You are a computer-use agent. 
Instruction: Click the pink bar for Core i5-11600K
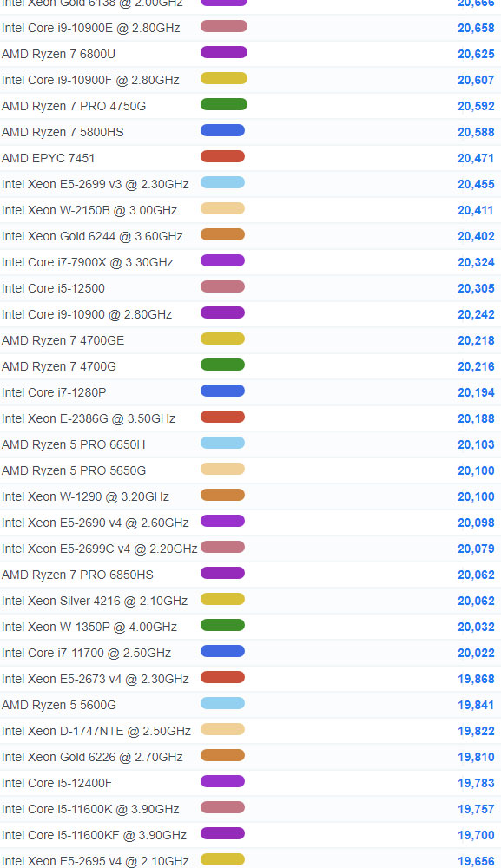coord(222,807)
